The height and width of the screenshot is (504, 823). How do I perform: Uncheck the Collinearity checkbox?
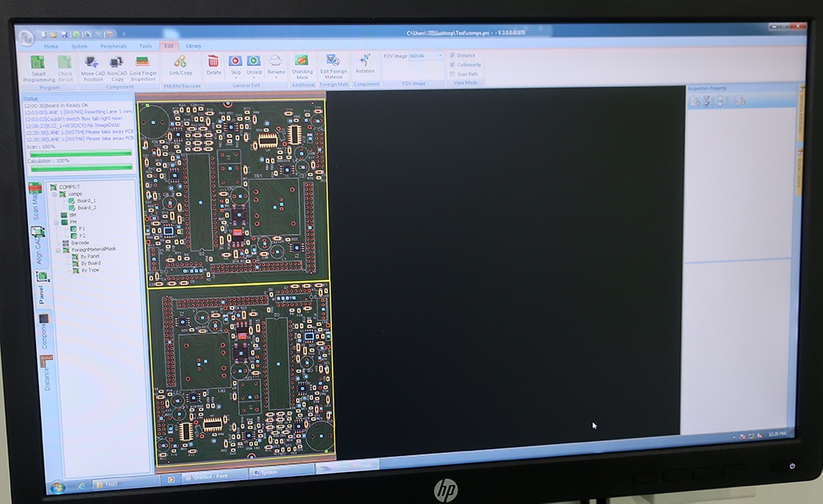point(452,65)
